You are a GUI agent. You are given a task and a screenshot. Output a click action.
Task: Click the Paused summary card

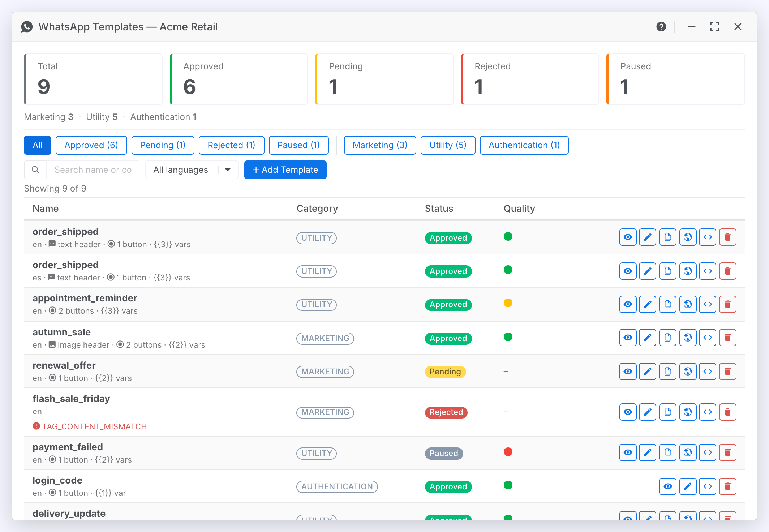[x=676, y=79]
